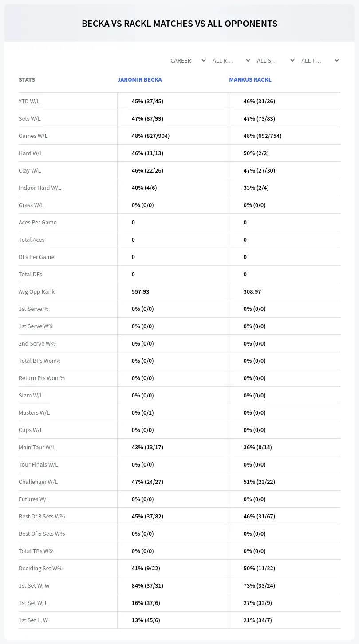Screen dimensions: 359x644
Task: Select the Deciding Set W% row label
Action: tap(40, 568)
